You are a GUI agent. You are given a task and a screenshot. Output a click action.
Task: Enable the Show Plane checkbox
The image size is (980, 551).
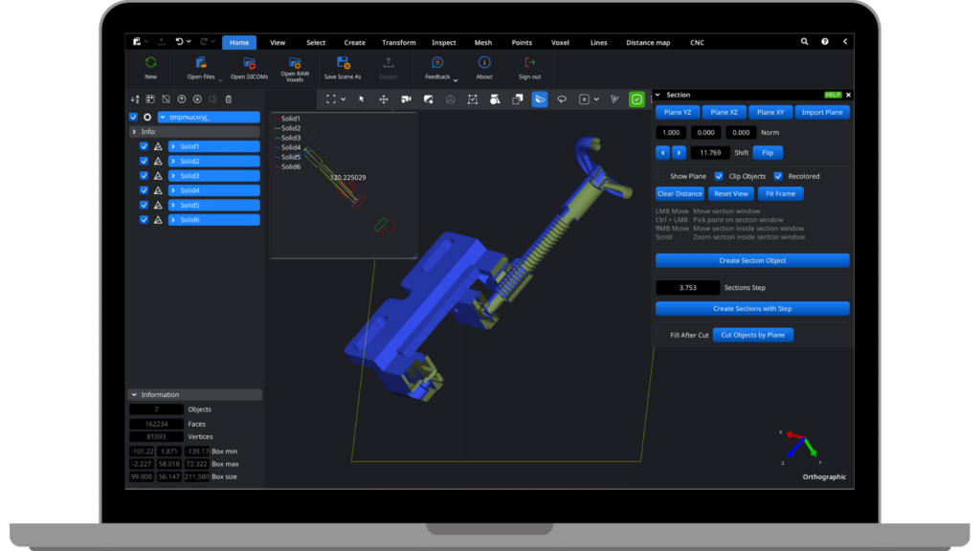660,176
